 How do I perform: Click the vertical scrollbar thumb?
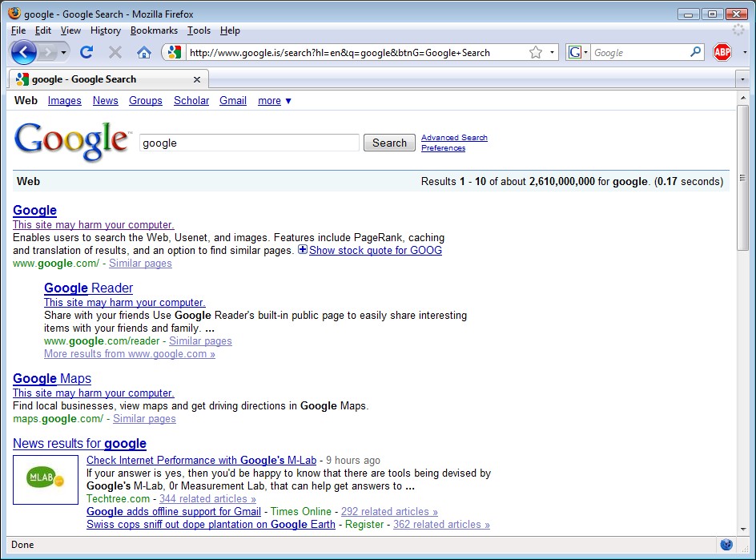point(742,178)
